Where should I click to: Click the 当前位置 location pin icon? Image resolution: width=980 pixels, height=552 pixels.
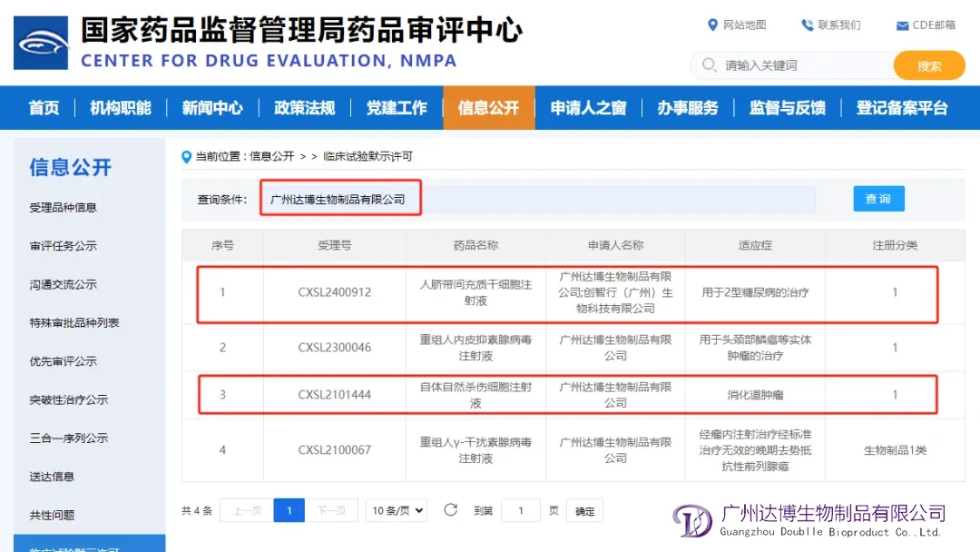pos(187,157)
